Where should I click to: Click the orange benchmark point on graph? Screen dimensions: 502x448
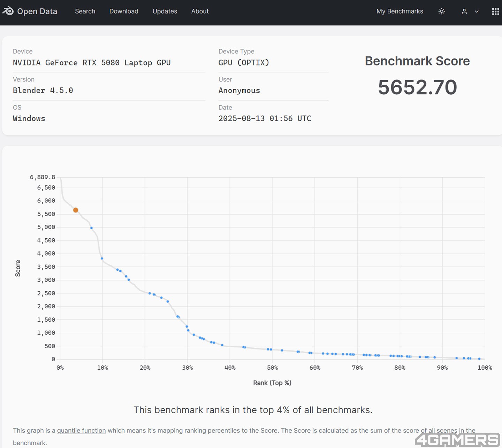(76, 210)
